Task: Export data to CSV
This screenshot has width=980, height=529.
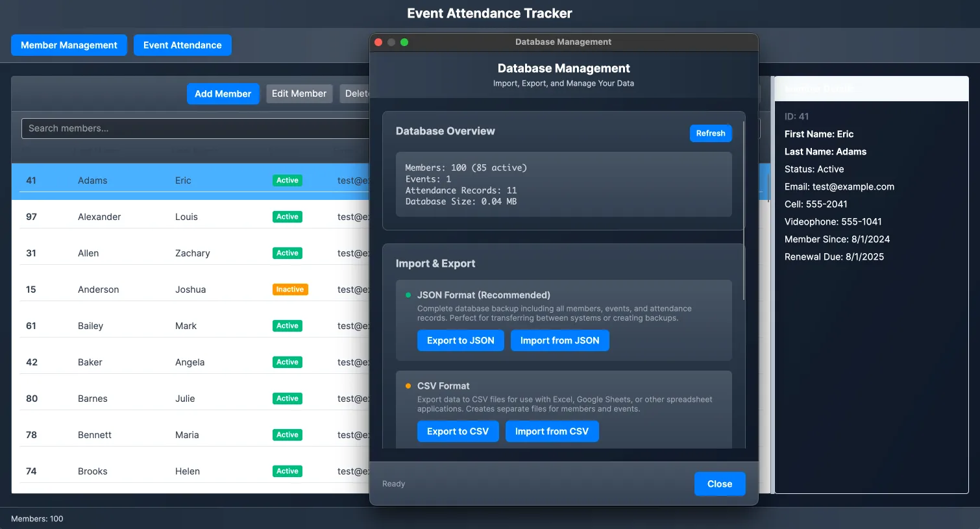Action: pos(458,432)
